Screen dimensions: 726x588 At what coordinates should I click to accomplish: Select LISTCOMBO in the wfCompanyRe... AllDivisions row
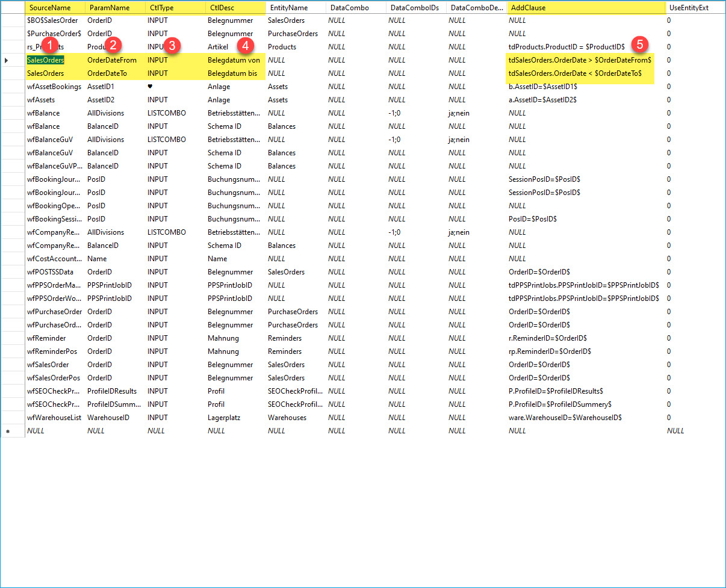[x=167, y=232]
